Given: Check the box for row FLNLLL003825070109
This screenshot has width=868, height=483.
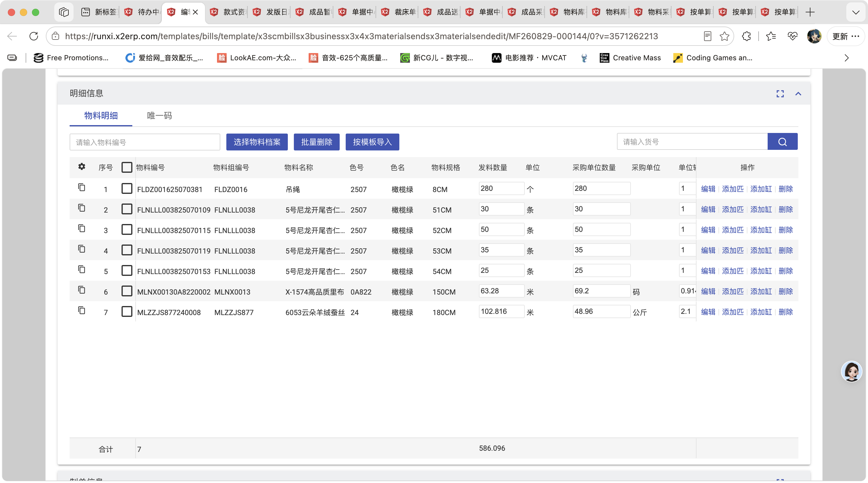Looking at the screenshot, I should click(127, 209).
